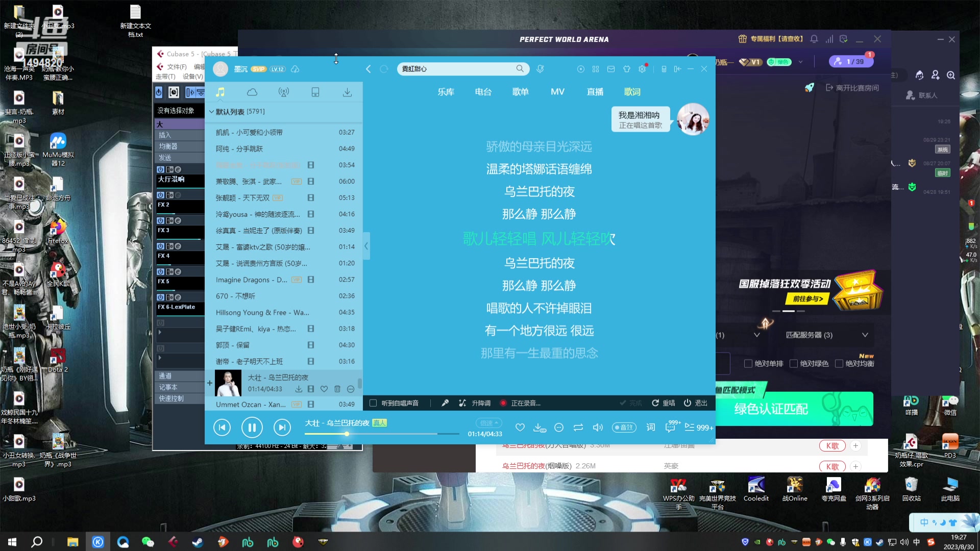
Task: Check the 绝对单排 option
Action: click(748, 364)
